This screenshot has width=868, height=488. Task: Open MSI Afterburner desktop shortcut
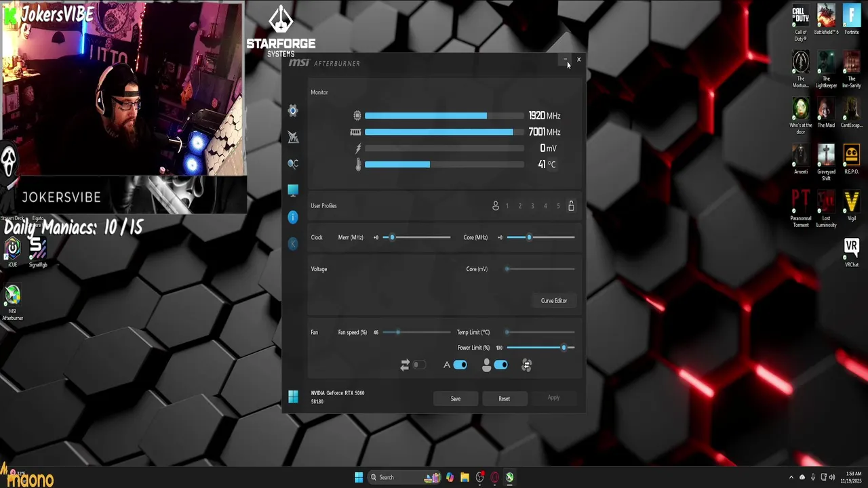click(12, 302)
